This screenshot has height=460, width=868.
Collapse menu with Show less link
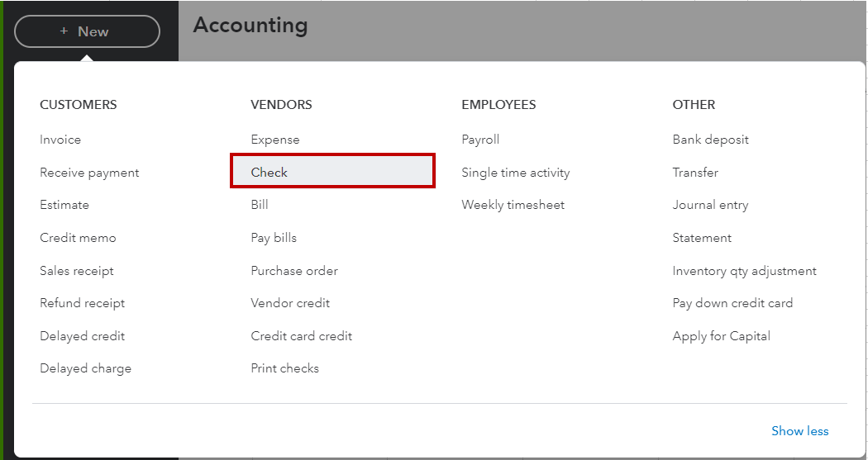pyautogui.click(x=800, y=431)
